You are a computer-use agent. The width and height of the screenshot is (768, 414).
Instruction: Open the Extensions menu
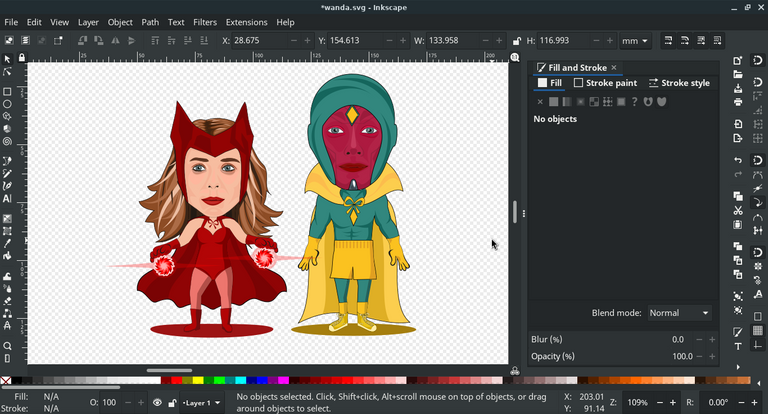pos(246,22)
